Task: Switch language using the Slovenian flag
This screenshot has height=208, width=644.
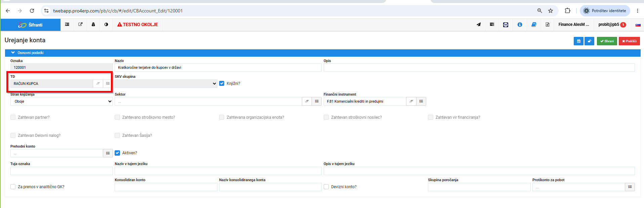Action: [638, 25]
